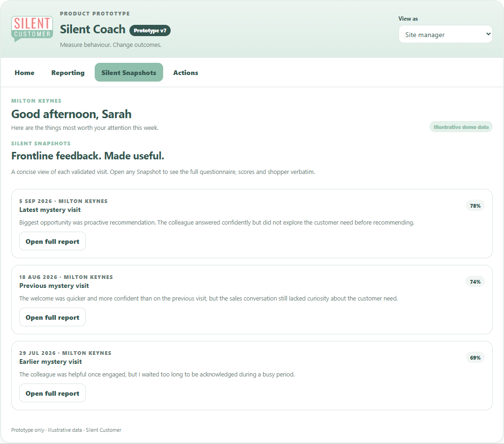Open full report for 29 Jul visit
504x444 pixels.
tap(53, 393)
